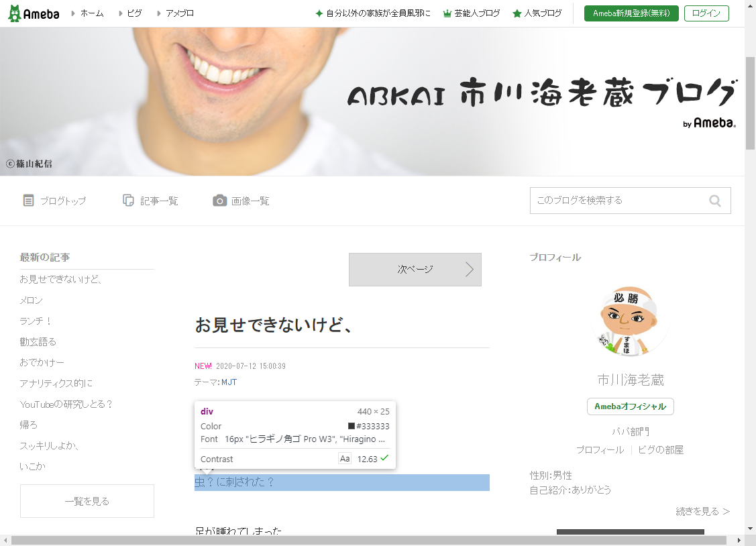Click the horizontal scrollbar right arrow

pyautogui.click(x=739, y=540)
